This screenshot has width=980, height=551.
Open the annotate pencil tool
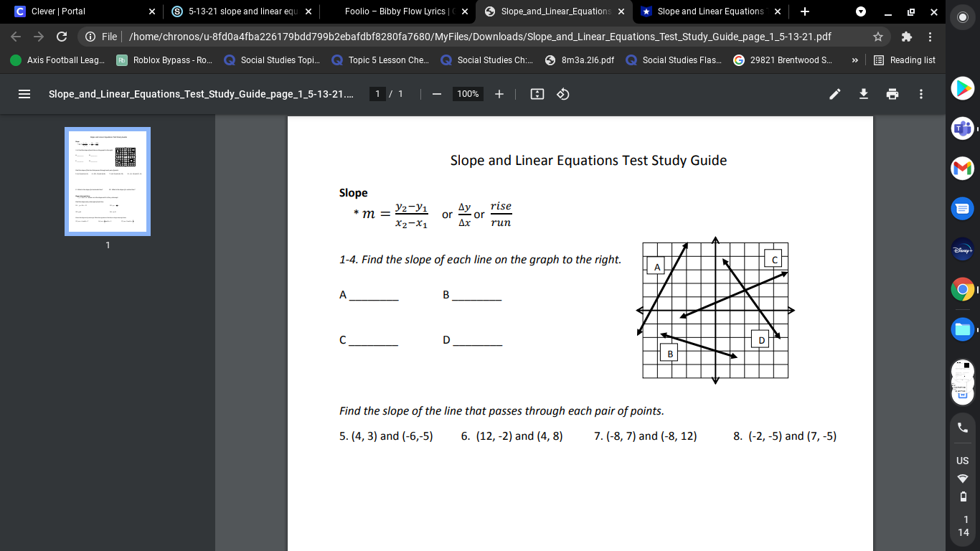835,94
